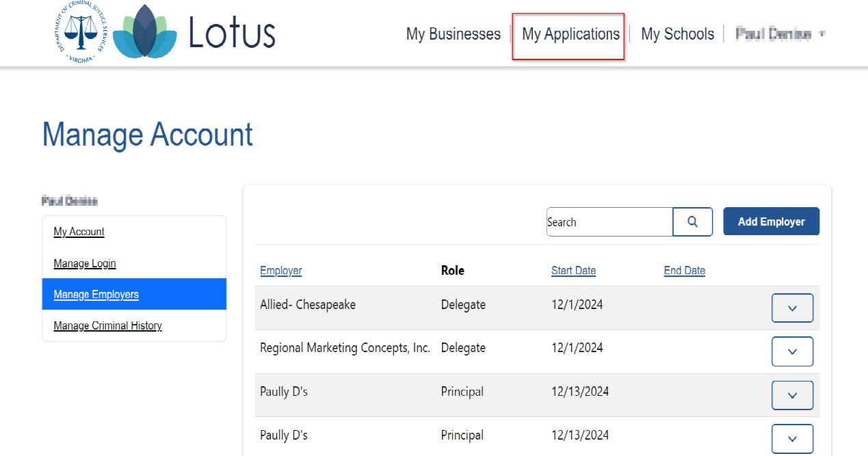
Task: Open the My Account sidebar link
Action: (79, 232)
